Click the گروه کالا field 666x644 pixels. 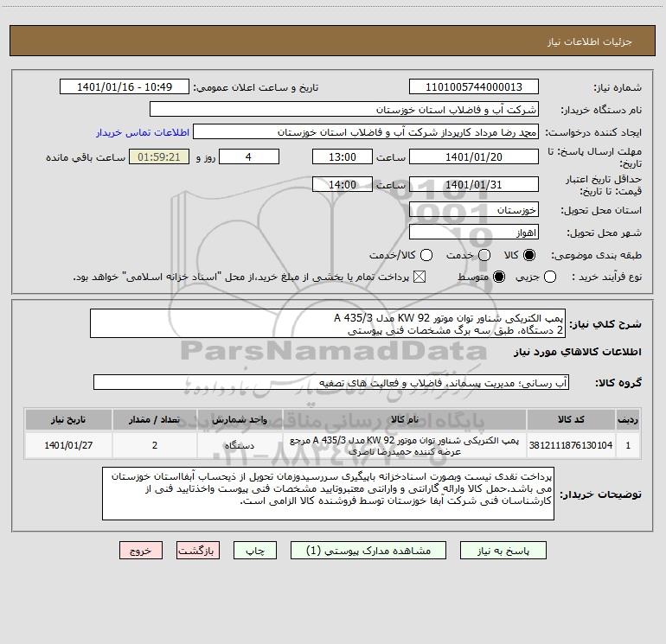[x=331, y=382]
